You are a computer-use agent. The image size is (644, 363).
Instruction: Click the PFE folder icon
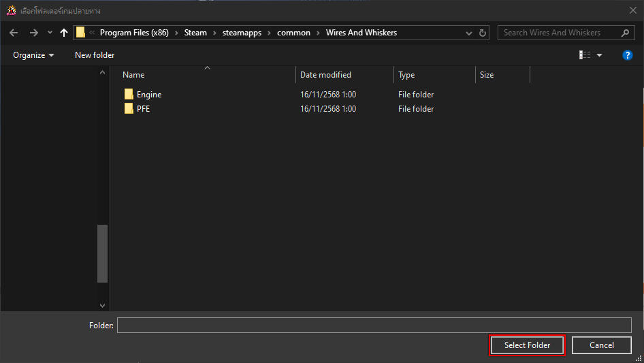coord(129,109)
